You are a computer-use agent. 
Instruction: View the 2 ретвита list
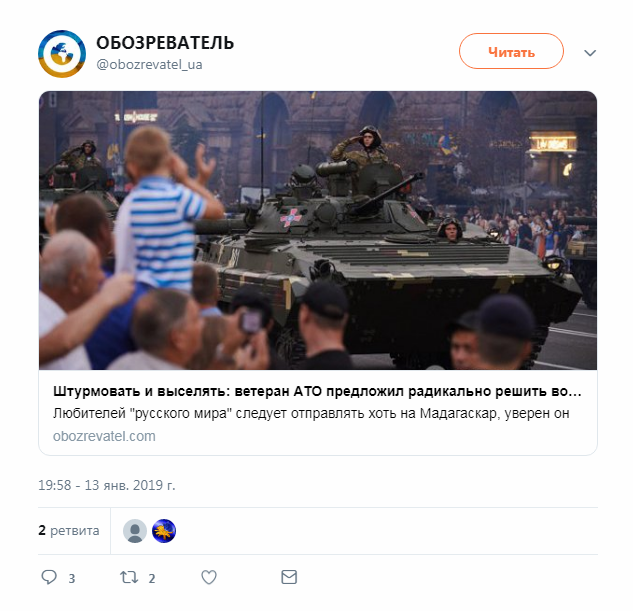pyautogui.click(x=69, y=531)
